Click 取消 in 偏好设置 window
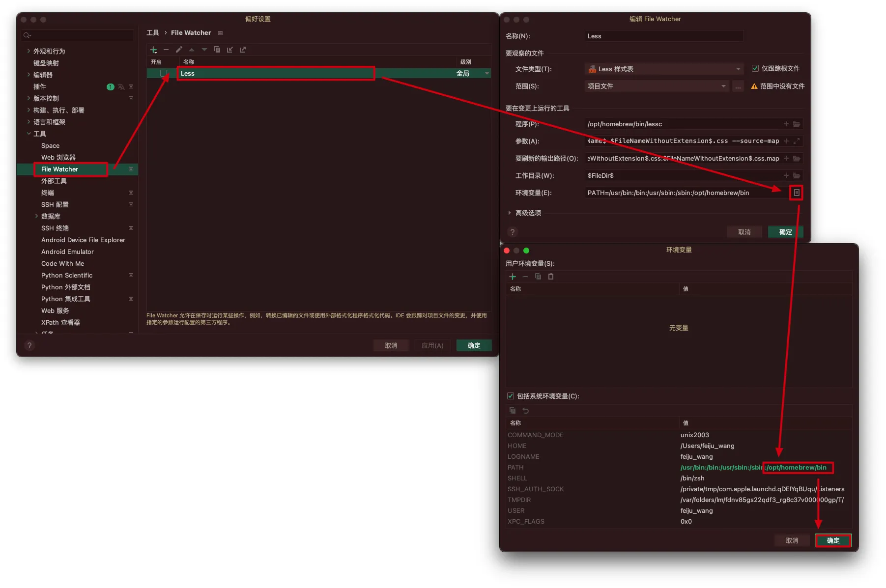886x588 pixels. (391, 345)
